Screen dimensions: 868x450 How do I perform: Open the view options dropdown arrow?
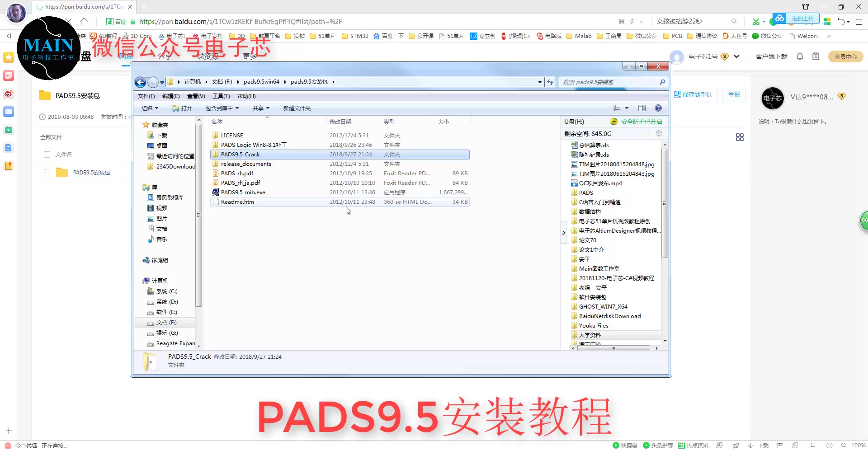click(627, 108)
